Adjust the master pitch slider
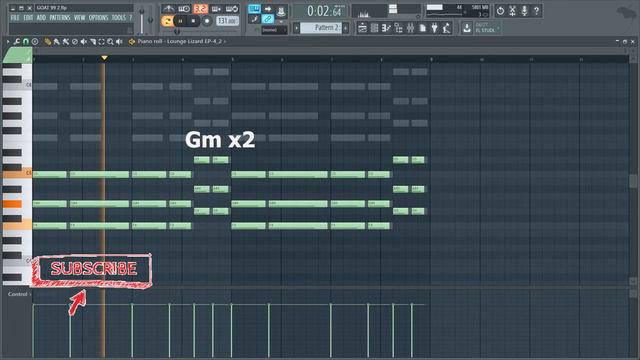The width and height of the screenshot is (640, 360). click(151, 20)
